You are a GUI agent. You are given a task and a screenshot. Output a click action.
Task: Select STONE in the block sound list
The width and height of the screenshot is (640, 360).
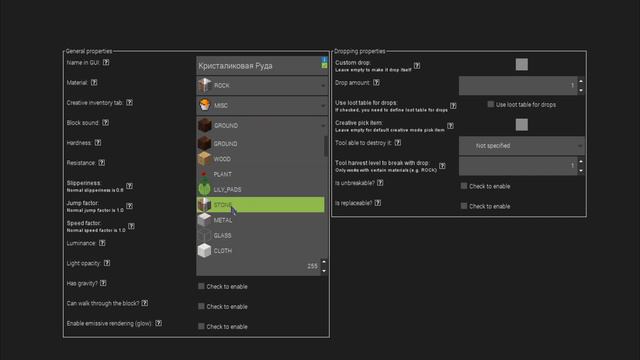pos(260,205)
